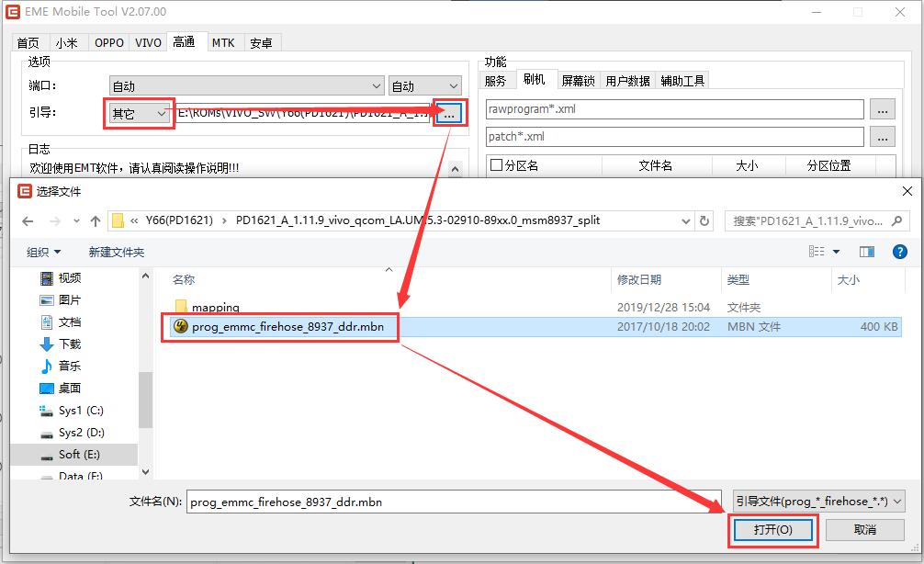Expand the 引导 type dropdown
The height and width of the screenshot is (564, 924).
[138, 114]
